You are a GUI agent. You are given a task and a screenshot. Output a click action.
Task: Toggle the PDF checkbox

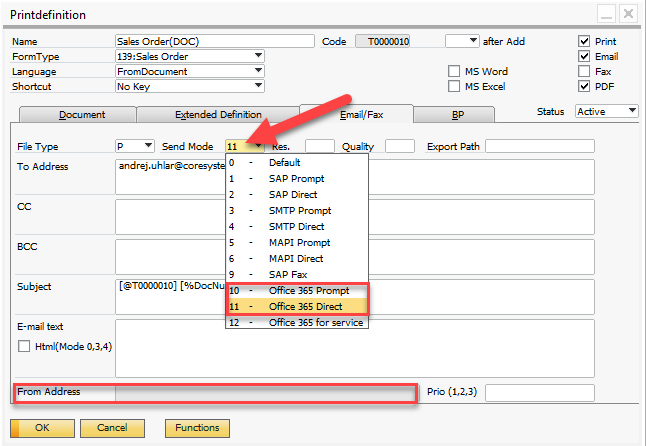tap(584, 86)
